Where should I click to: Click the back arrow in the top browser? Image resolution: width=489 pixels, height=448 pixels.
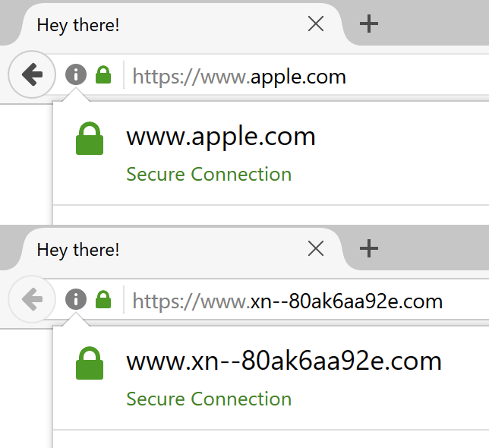tap(32, 74)
